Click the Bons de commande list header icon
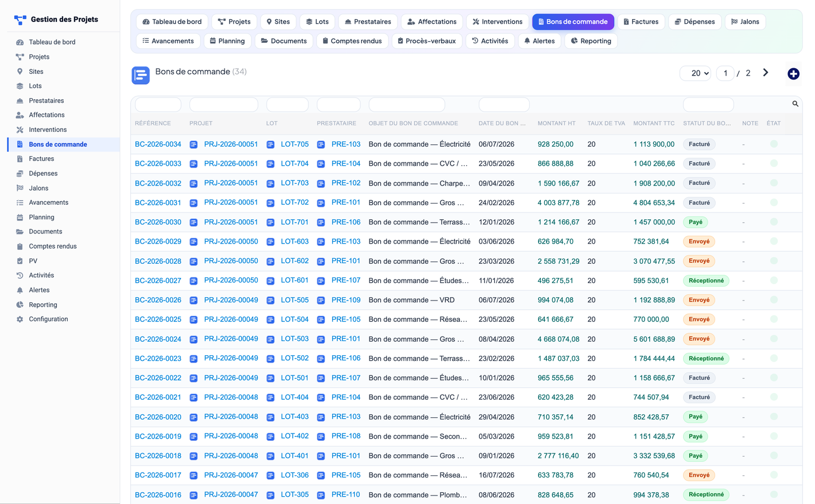Image resolution: width=815 pixels, height=504 pixels. click(140, 75)
